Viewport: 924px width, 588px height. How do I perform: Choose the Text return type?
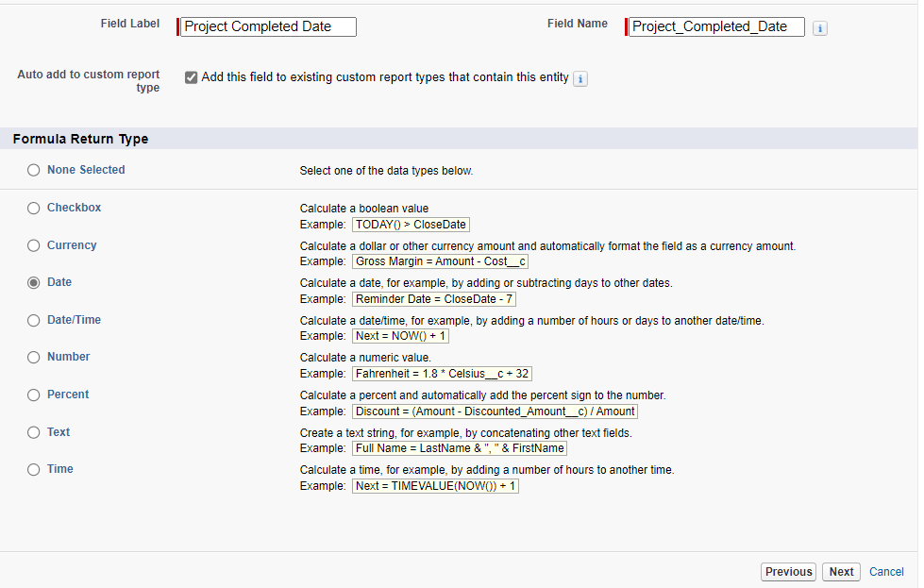[x=34, y=432]
